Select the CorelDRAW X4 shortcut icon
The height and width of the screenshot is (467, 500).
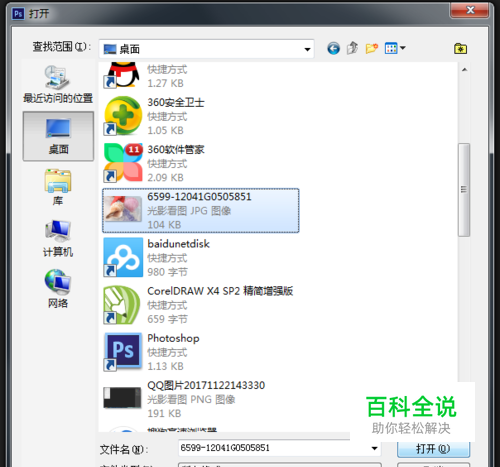122,305
